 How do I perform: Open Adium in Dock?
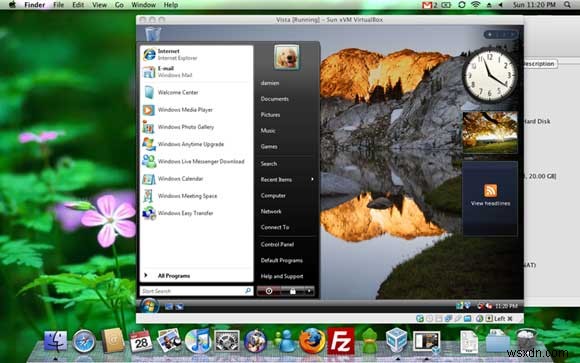pos(369,341)
